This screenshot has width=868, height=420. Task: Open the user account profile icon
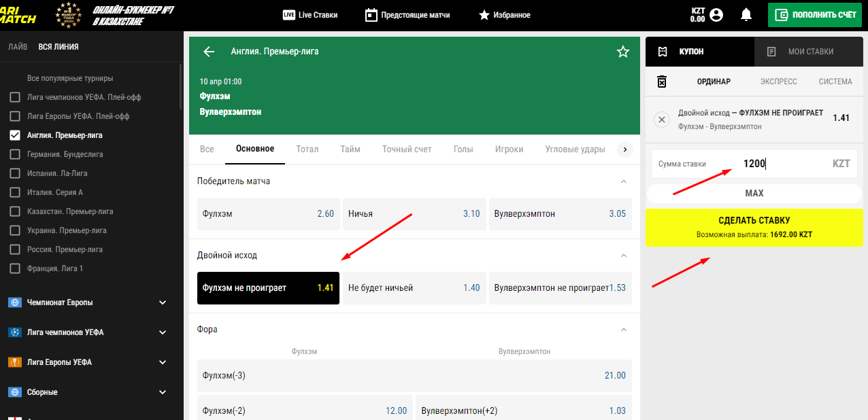click(x=716, y=15)
